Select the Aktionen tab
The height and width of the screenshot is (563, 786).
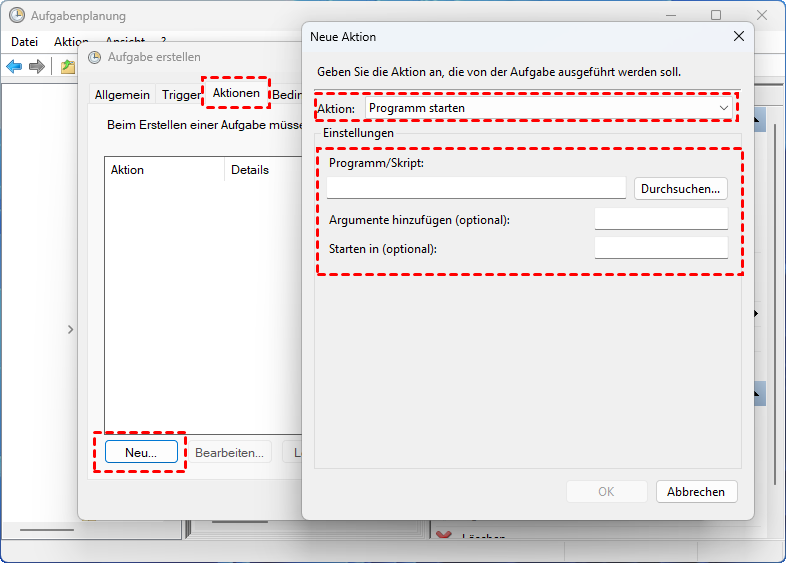236,93
